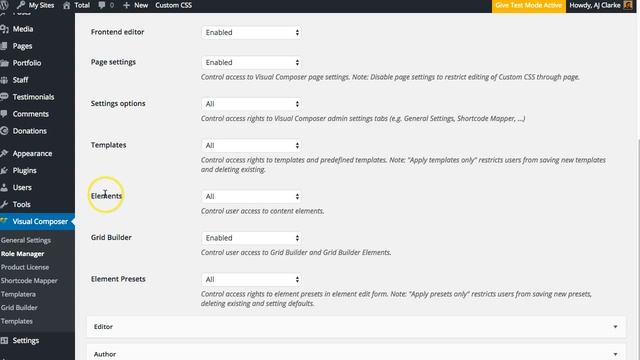Expand the Author role section

coord(356,353)
